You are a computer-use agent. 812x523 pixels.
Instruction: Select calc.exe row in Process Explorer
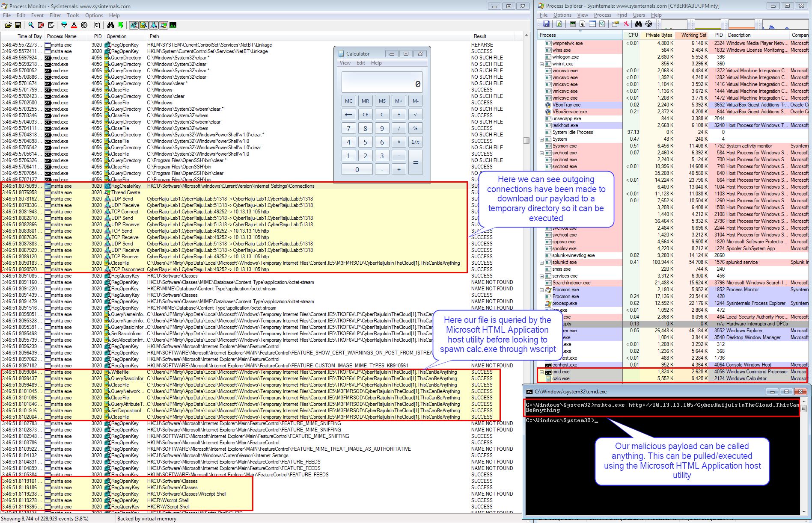pyautogui.click(x=672, y=378)
